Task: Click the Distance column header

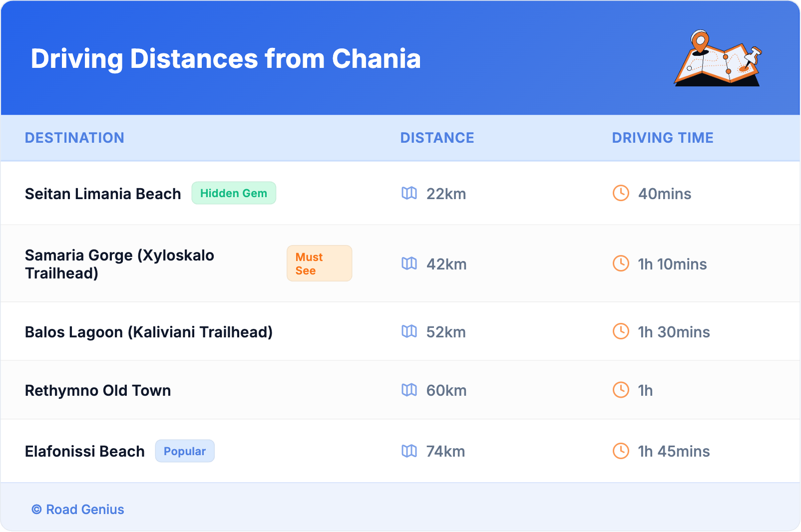Action: pyautogui.click(x=437, y=138)
